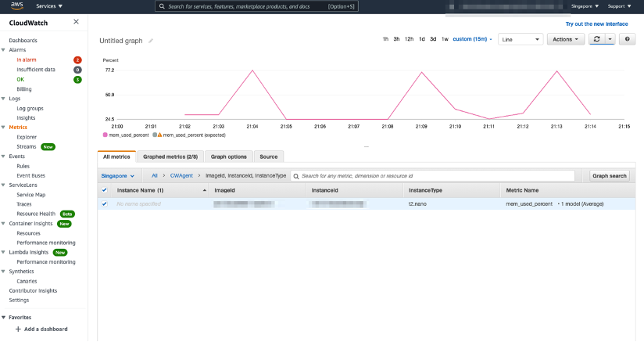Click the graph panel resize handle
Screen dimensions: 644x342
click(367, 147)
